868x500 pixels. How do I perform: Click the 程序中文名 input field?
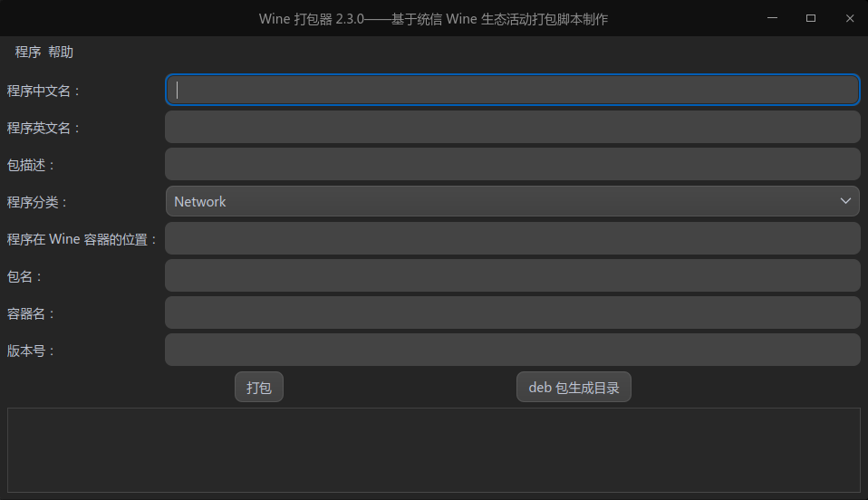click(512, 90)
